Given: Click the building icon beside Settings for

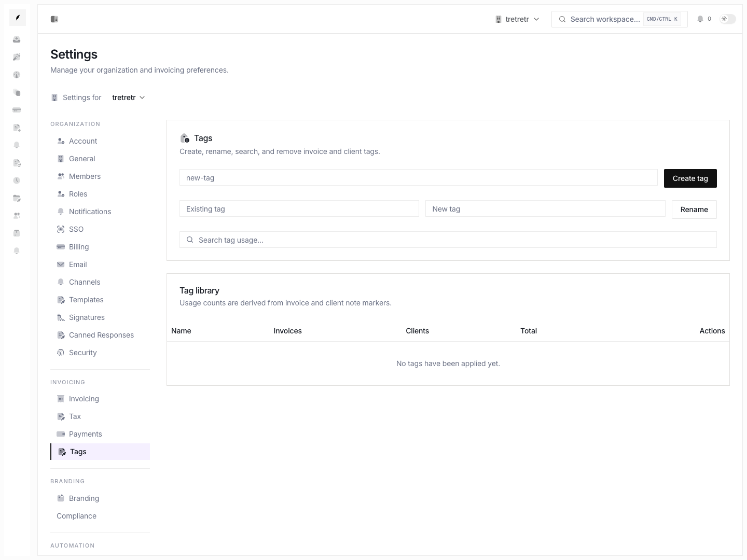Looking at the screenshot, I should click(54, 97).
